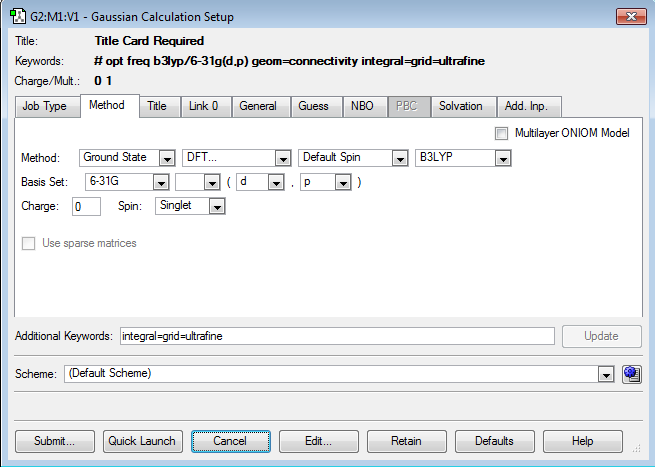Open Help for calculation setup
Screen dimensions: 655x467
[x=583, y=442]
